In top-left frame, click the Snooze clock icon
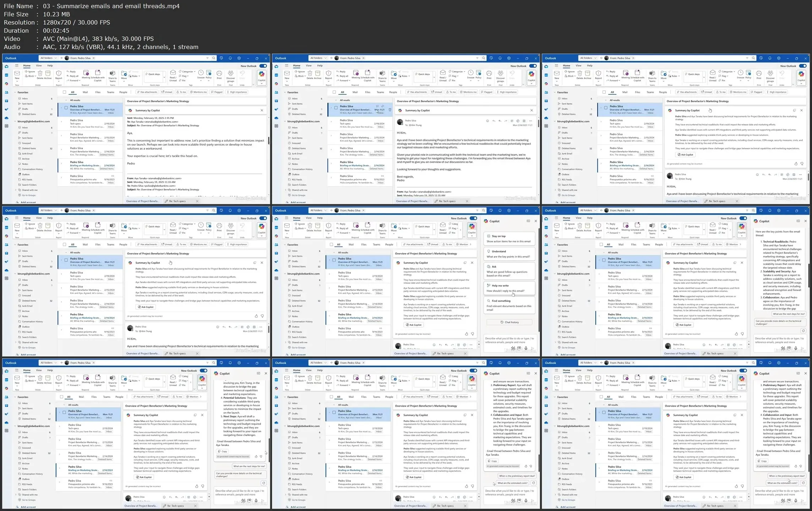The height and width of the screenshot is (511, 812). tap(201, 73)
